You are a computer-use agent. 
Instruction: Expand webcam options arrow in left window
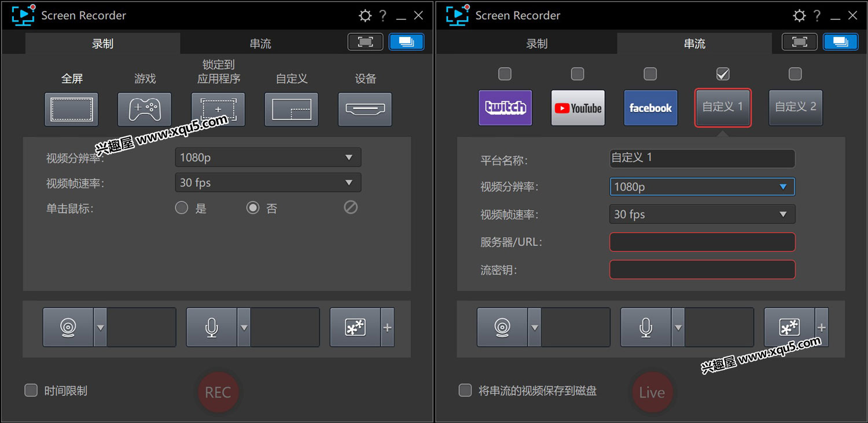100,328
